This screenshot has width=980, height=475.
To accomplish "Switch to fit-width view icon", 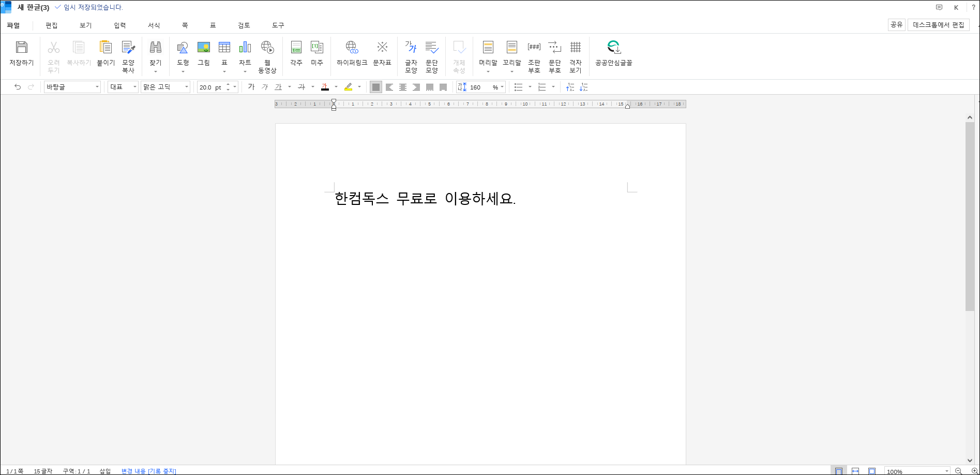I will click(x=855, y=471).
